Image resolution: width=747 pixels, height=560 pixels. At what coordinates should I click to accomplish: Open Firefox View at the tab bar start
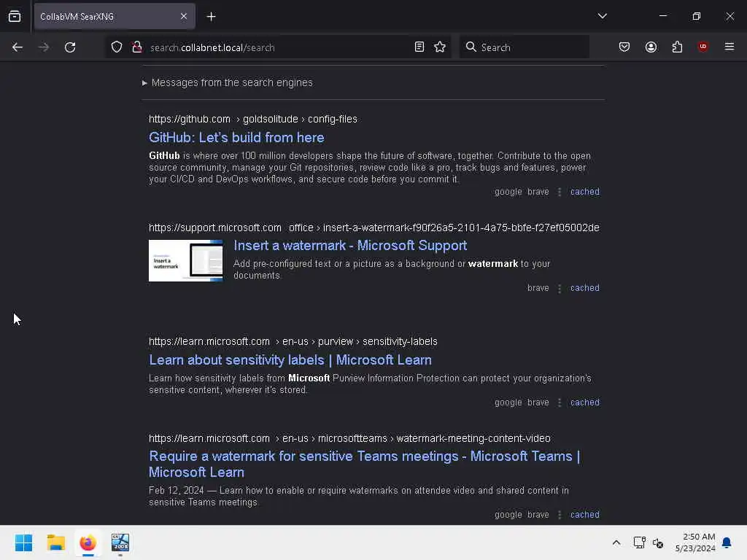click(15, 17)
